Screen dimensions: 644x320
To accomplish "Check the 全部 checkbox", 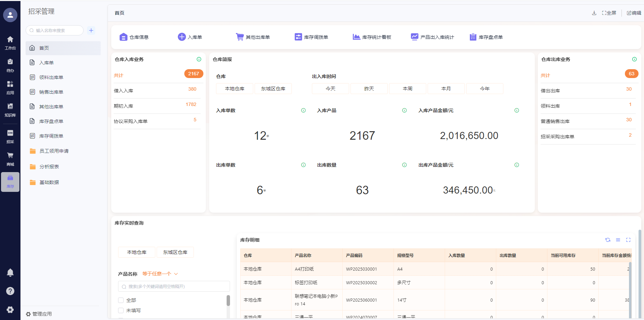I will (x=121, y=300).
